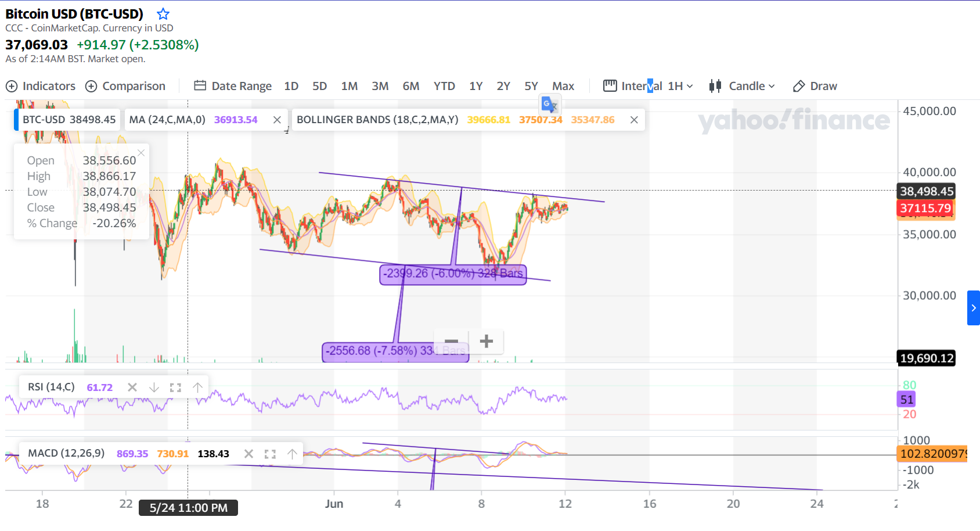Remove the RSI (14,C) panel

(x=132, y=388)
